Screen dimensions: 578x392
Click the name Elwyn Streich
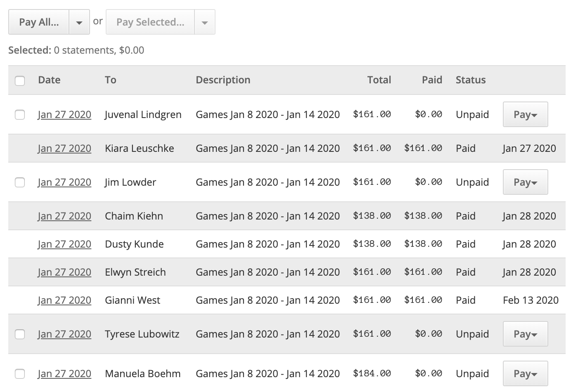[x=135, y=272]
